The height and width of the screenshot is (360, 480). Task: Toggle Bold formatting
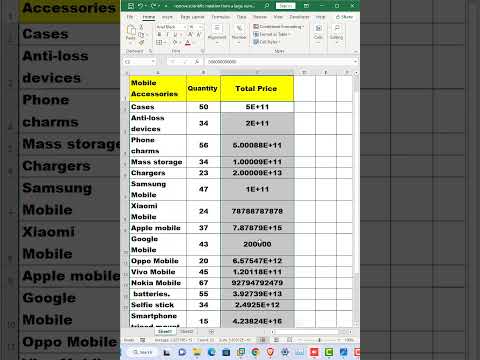tap(159, 34)
